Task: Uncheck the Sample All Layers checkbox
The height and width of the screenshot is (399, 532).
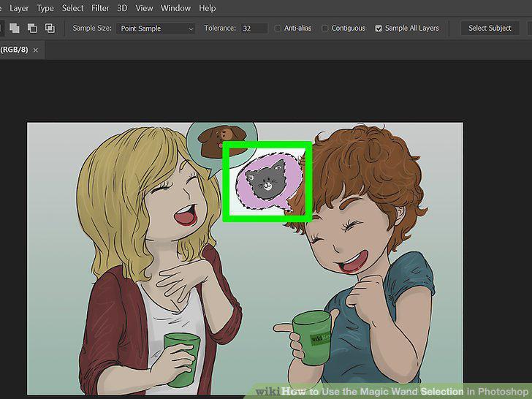Action: coord(379,28)
